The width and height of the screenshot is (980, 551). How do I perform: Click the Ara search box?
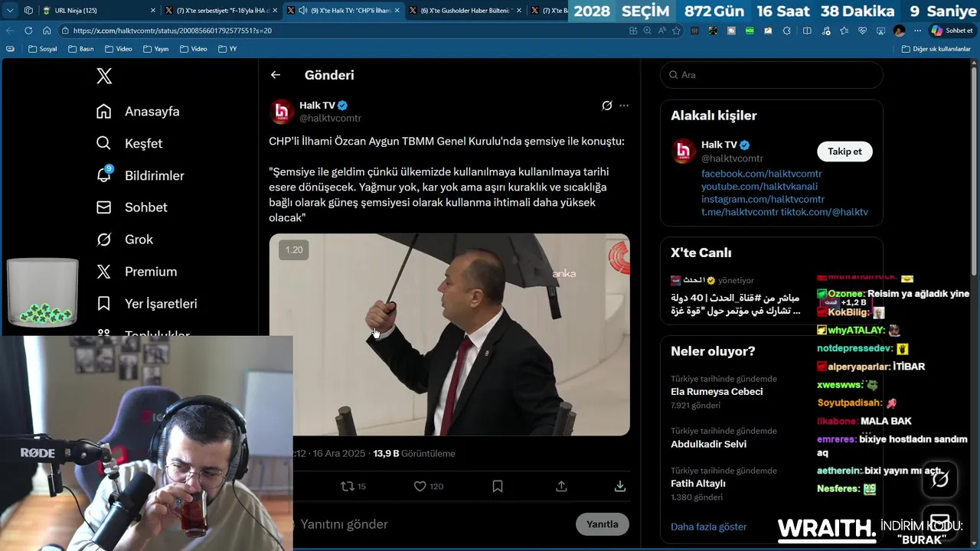tap(772, 75)
